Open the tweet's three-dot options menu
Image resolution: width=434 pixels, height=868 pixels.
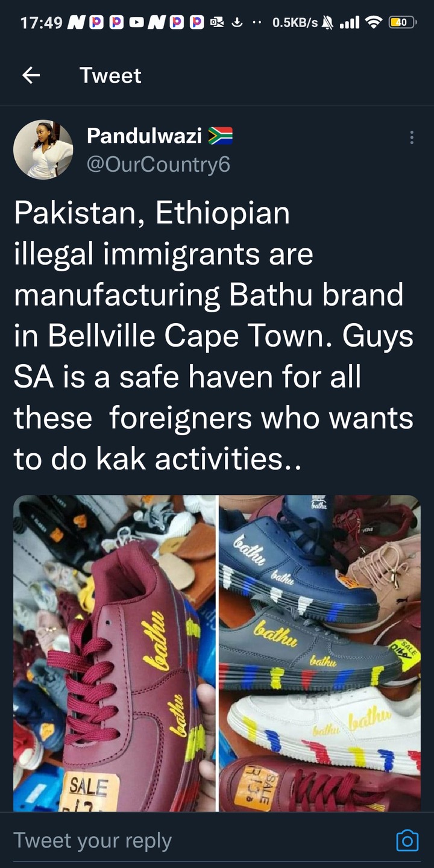[x=412, y=137]
